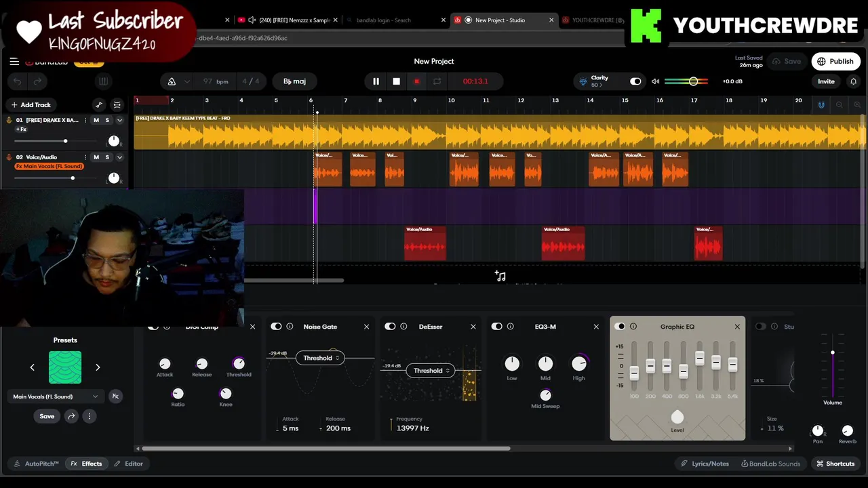The width and height of the screenshot is (868, 488).
Task: Undo the last action
Action: pos(17,81)
